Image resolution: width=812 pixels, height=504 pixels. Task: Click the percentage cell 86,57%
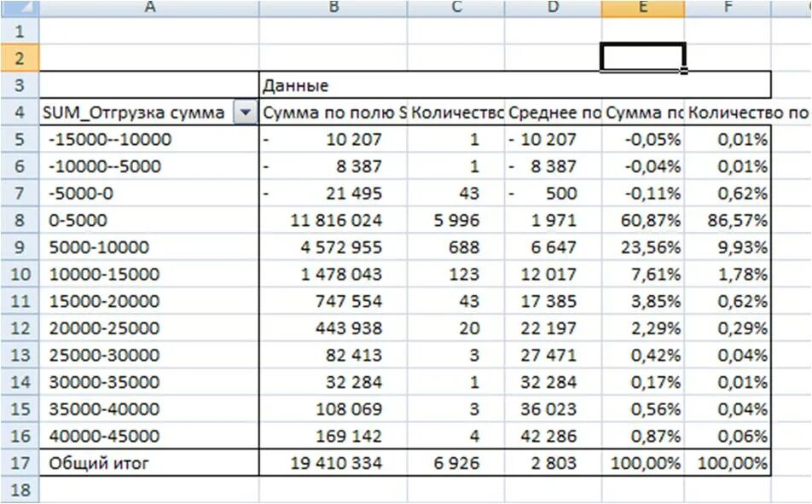(728, 220)
